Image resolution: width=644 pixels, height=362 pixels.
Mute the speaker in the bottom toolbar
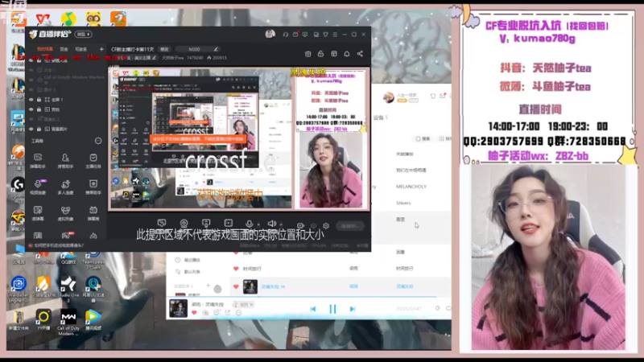271,224
